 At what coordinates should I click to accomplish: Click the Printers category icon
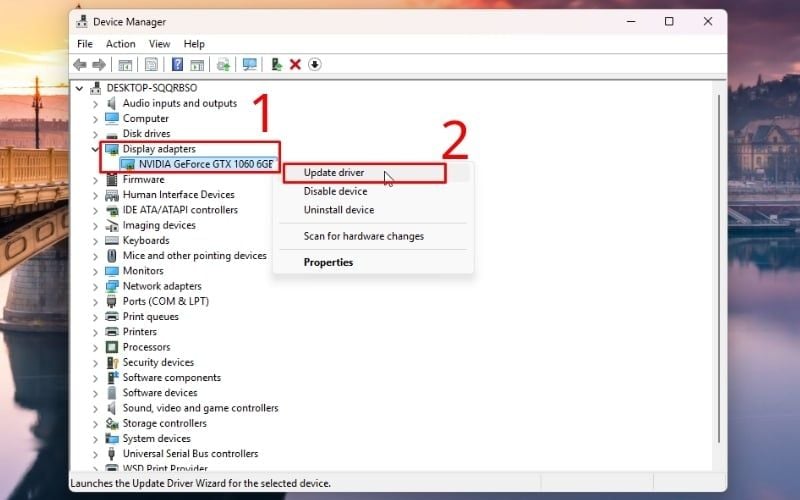[x=112, y=332]
